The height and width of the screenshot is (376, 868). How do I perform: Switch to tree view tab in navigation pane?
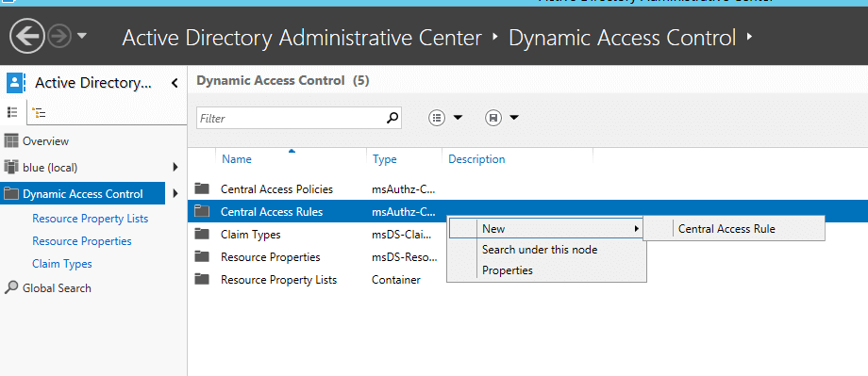pyautogui.click(x=39, y=113)
